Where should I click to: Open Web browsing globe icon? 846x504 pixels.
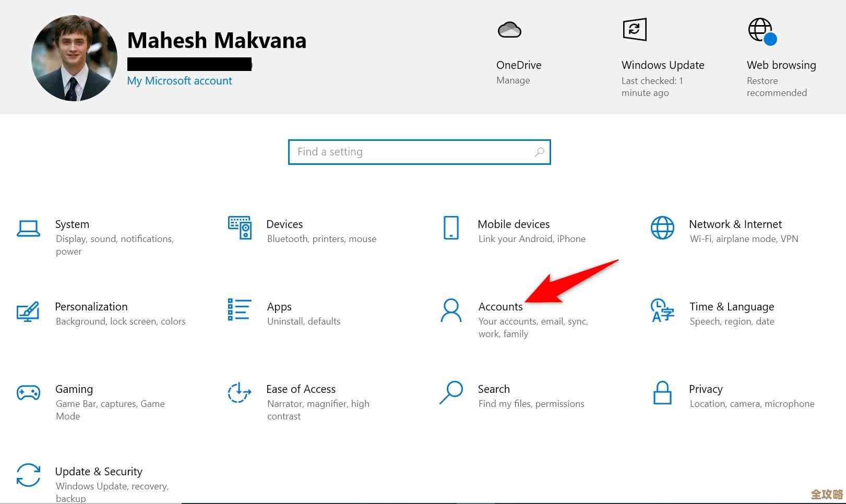pyautogui.click(x=761, y=31)
